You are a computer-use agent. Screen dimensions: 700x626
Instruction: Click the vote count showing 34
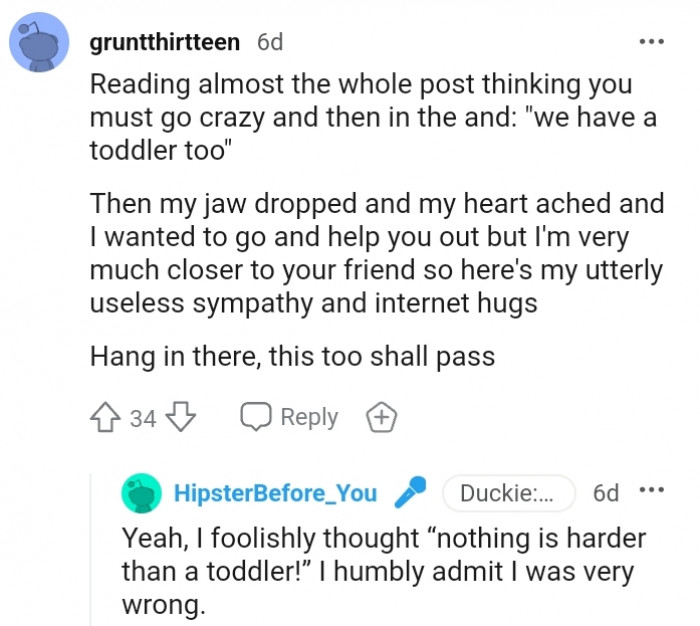pos(142,418)
